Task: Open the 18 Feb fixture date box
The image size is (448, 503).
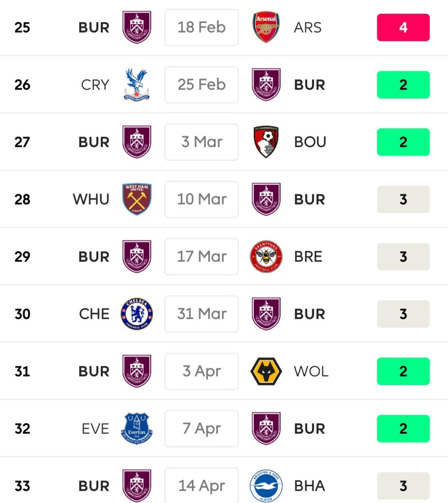Action: point(201,28)
